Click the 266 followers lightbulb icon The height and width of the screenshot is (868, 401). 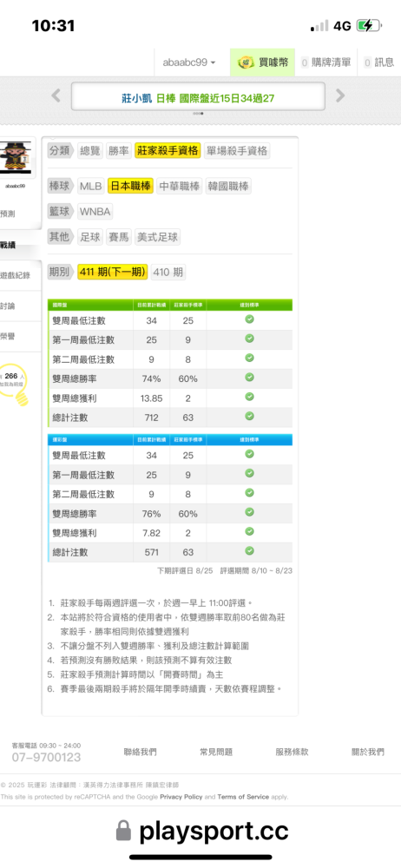pyautogui.click(x=14, y=383)
